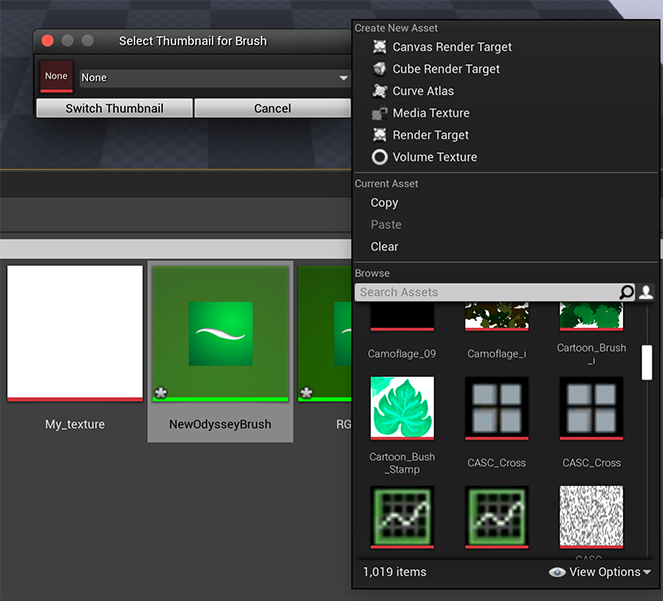This screenshot has width=663, height=601.
Task: Click the Search Assets input field
Action: click(x=487, y=292)
